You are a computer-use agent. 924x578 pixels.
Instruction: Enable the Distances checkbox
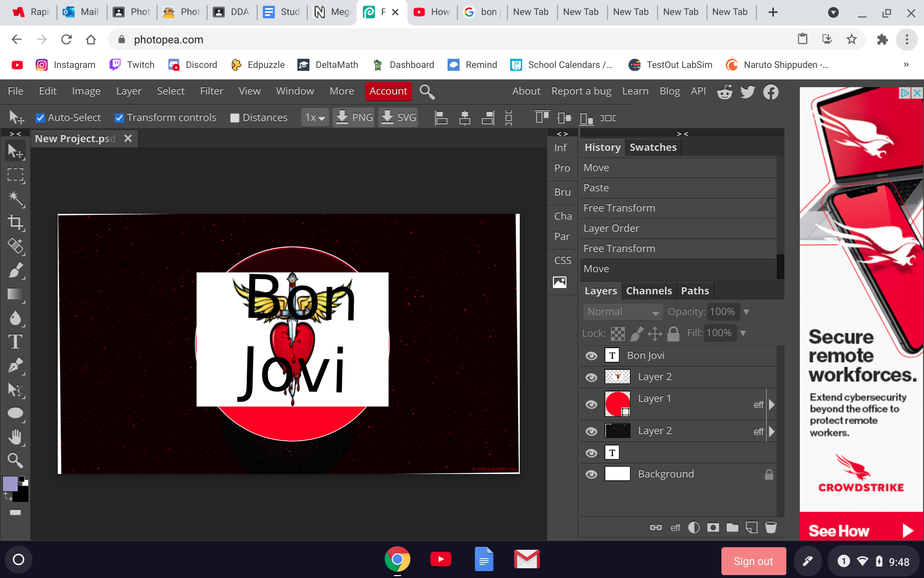(235, 118)
